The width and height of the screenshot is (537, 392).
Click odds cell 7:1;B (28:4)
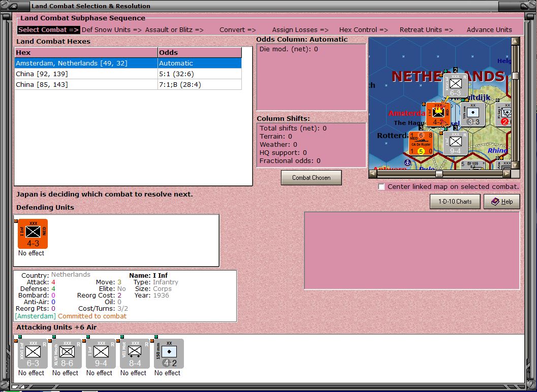[200, 85]
